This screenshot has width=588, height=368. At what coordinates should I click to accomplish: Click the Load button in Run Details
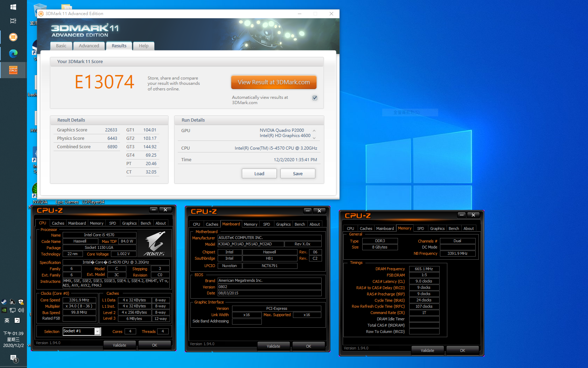pyautogui.click(x=259, y=173)
